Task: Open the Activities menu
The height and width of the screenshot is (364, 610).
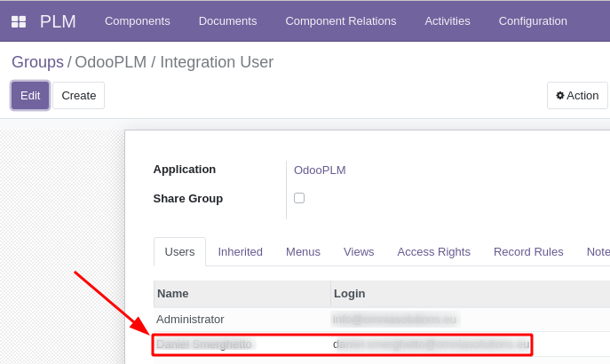Action: [448, 21]
